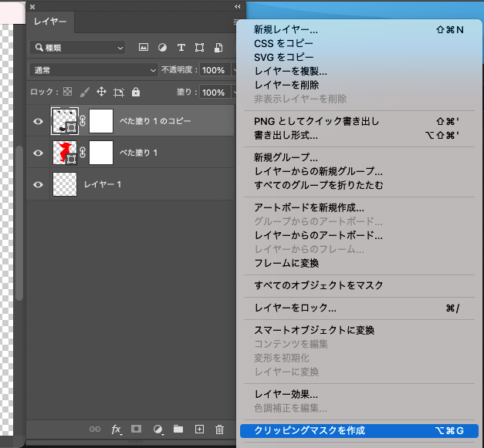Click the delete layer trash icon

click(219, 429)
